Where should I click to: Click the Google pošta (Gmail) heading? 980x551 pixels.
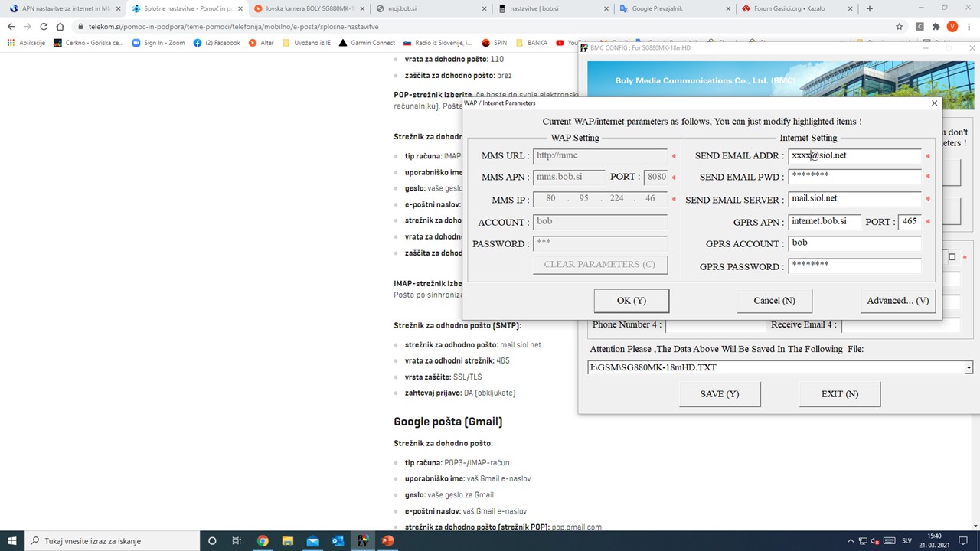point(448,422)
